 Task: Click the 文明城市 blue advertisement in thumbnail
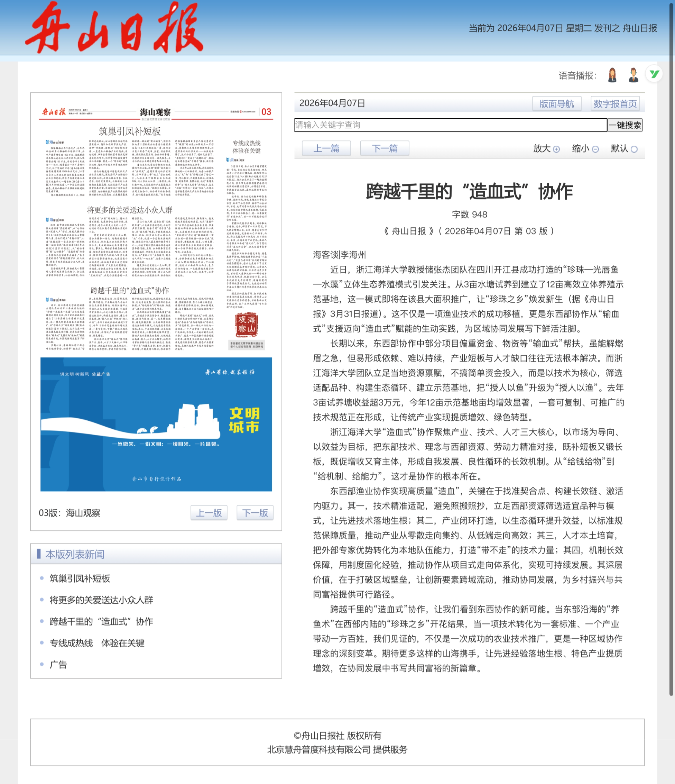[x=156, y=424]
